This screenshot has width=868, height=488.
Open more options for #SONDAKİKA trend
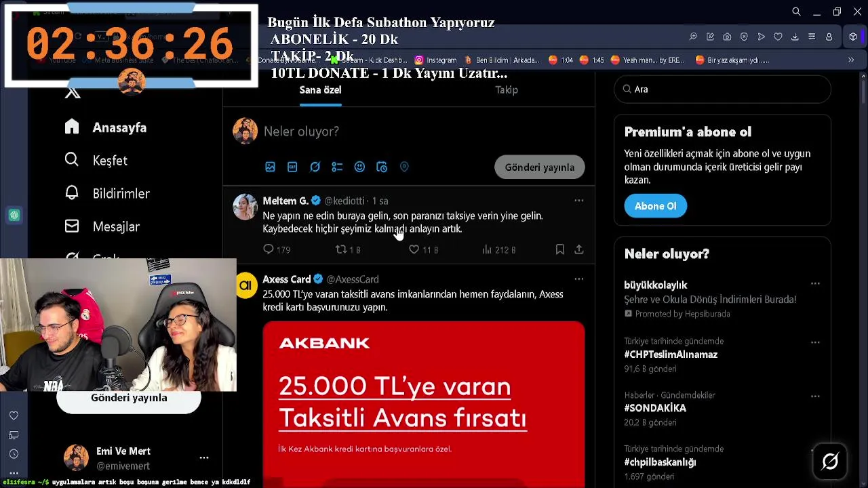[815, 396]
